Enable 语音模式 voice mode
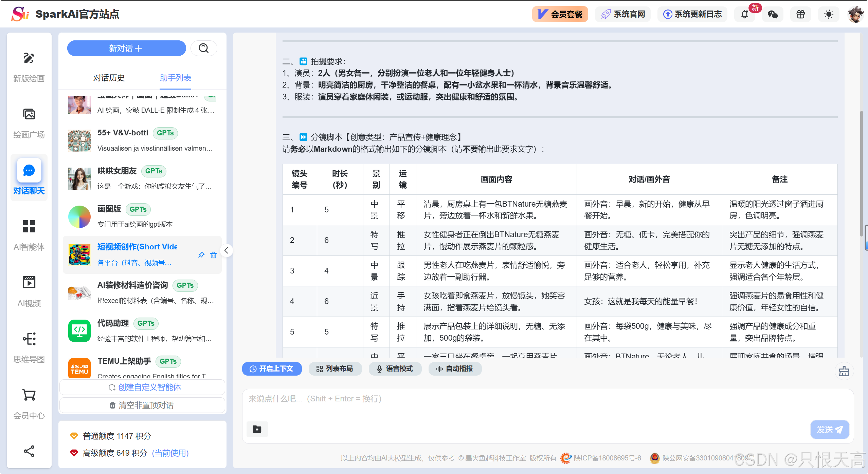The image size is (868, 474). coord(395,369)
